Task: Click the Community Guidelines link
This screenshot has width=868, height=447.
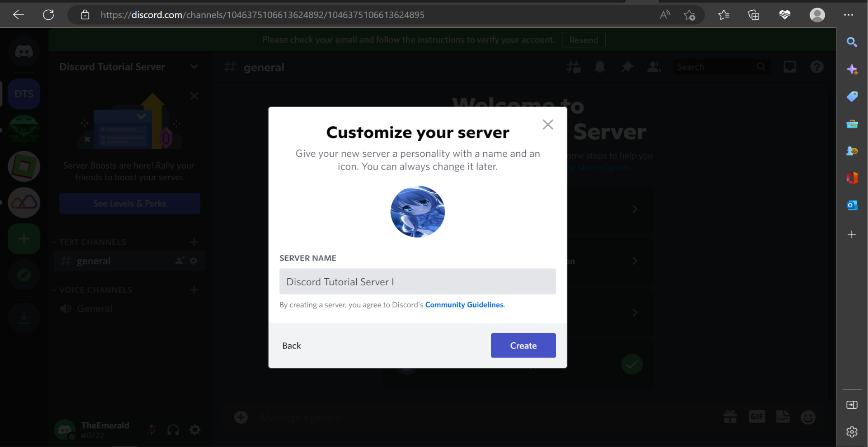Action: (x=464, y=304)
